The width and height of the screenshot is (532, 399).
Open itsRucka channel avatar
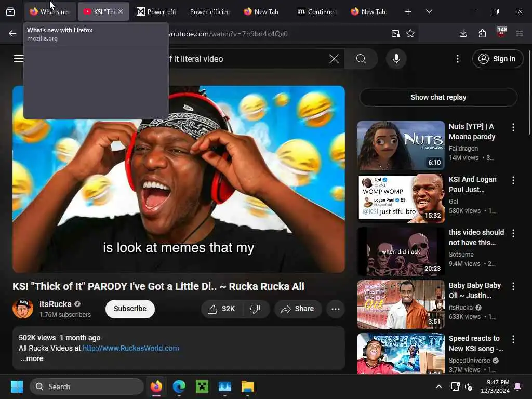[23, 309]
